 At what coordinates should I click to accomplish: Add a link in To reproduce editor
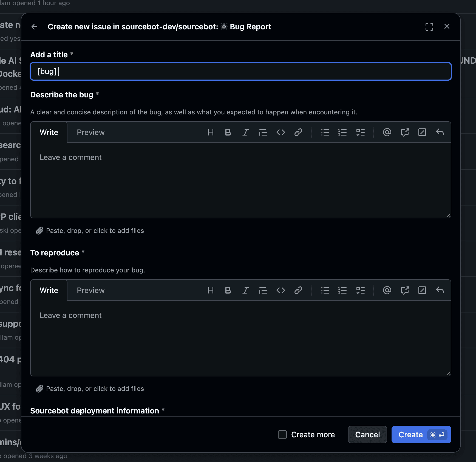[x=298, y=290]
